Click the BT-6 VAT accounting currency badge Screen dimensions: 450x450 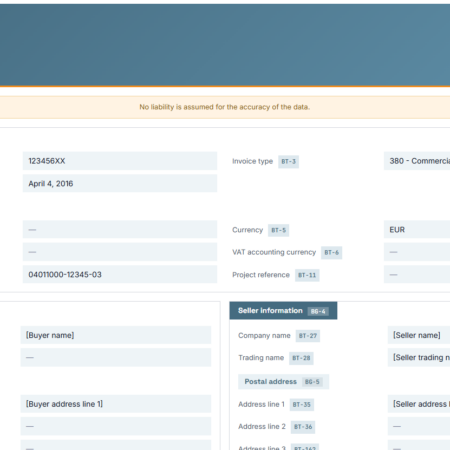pyautogui.click(x=331, y=253)
